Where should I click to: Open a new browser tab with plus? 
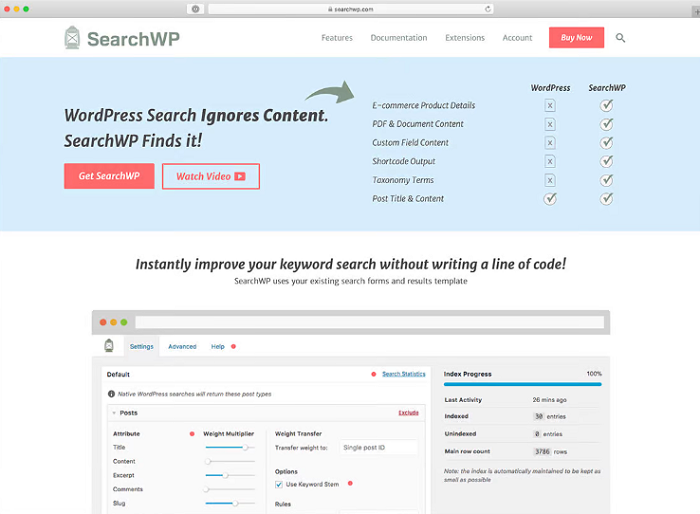click(x=696, y=12)
